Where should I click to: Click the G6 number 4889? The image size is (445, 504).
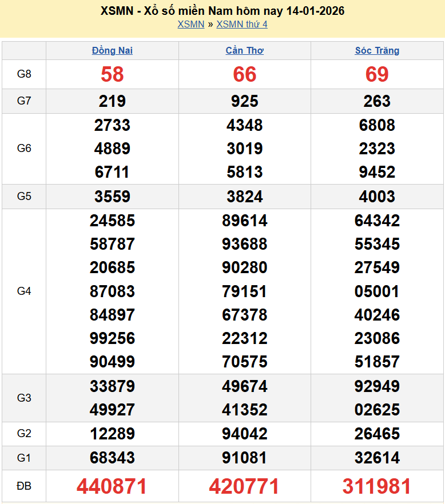[112, 149]
